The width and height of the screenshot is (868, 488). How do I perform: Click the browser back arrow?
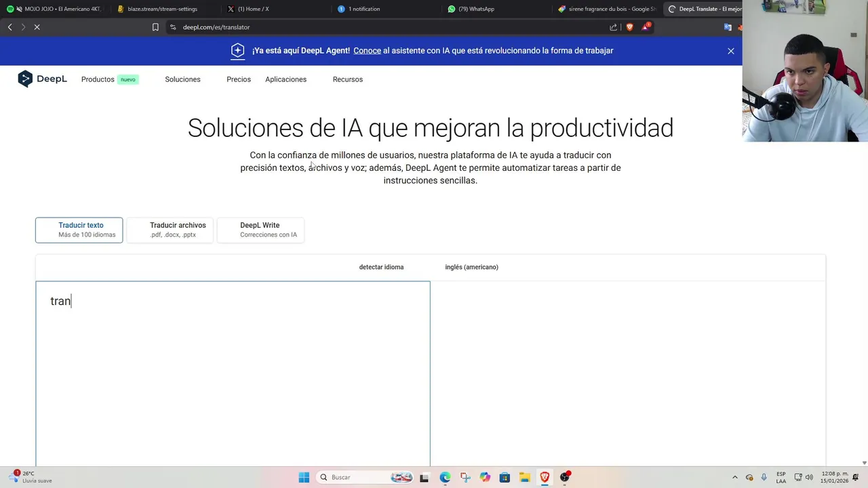(9, 27)
